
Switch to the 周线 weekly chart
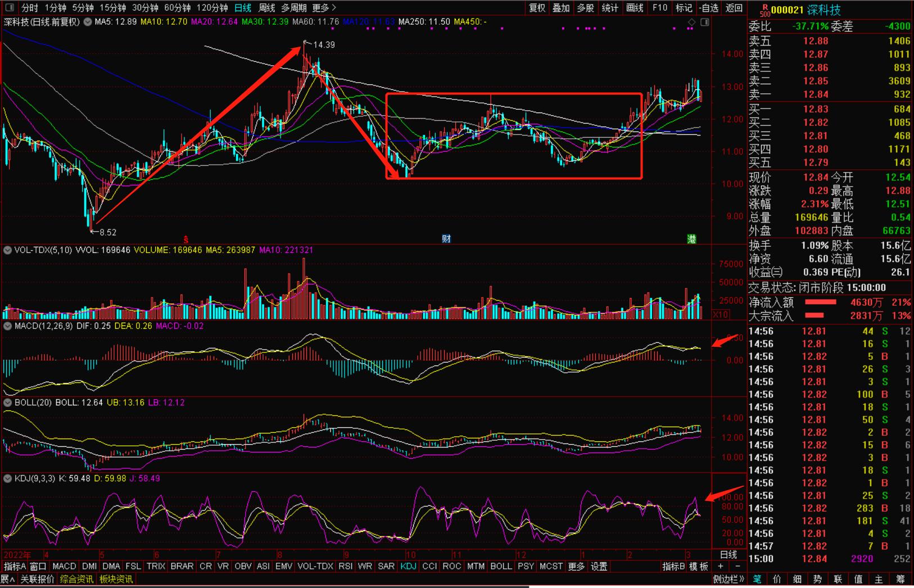tap(267, 8)
